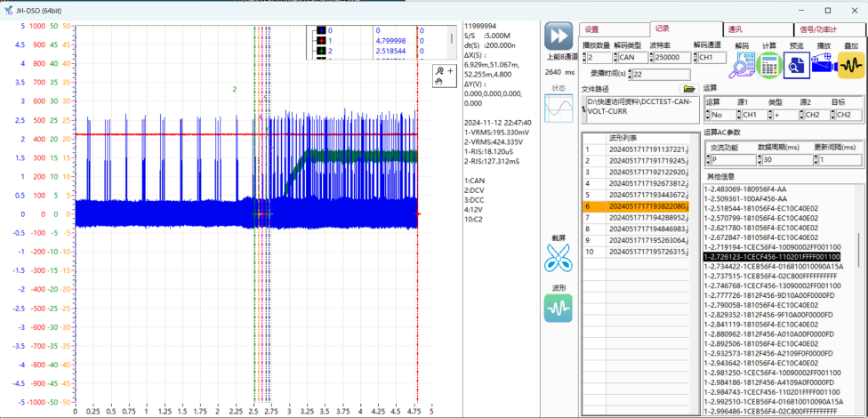Select the hand pan tool on graph
Viewport: 868px width, 418px height.
(438, 81)
